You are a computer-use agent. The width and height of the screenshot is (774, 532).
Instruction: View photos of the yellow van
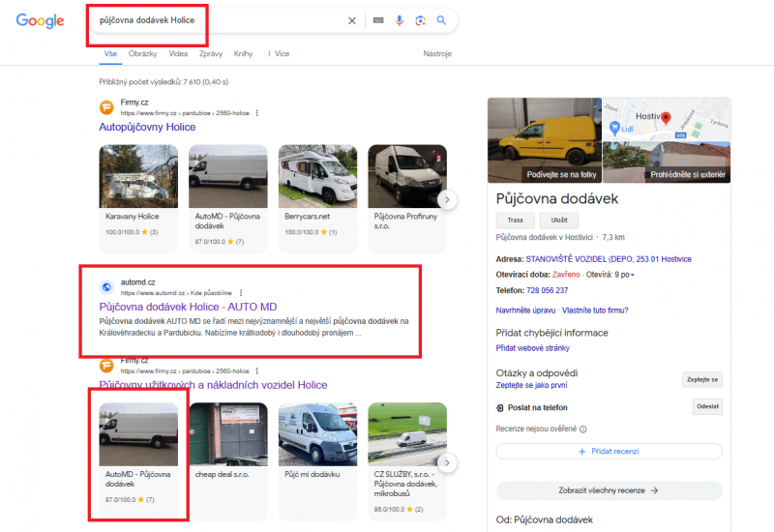click(545, 140)
